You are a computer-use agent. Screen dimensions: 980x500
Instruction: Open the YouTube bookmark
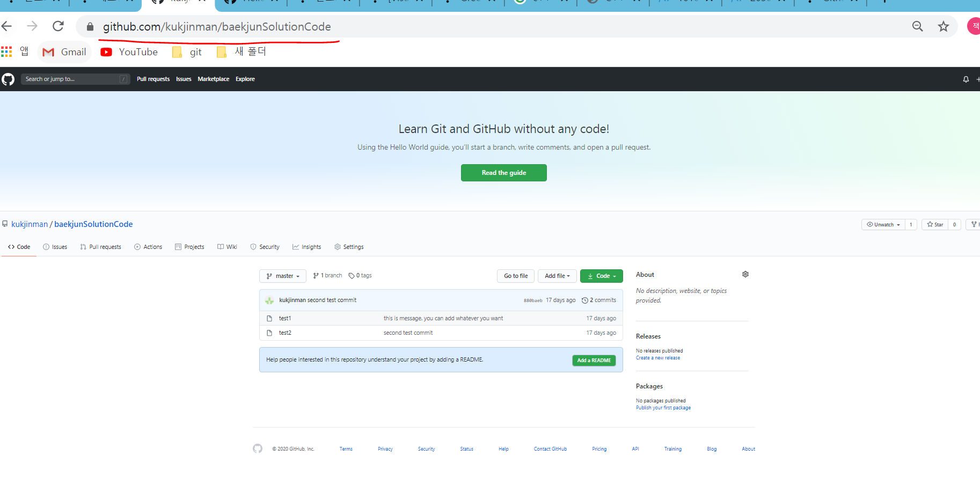click(129, 52)
